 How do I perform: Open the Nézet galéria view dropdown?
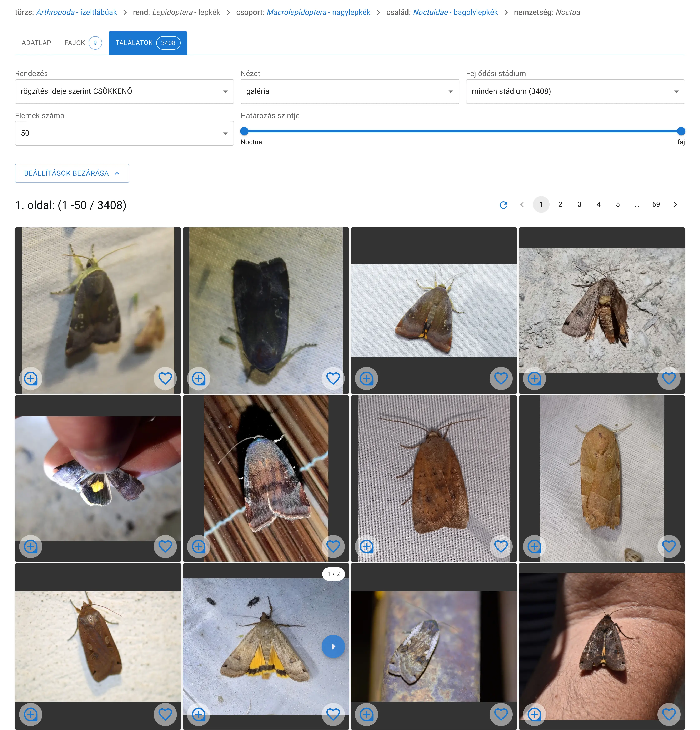[349, 91]
